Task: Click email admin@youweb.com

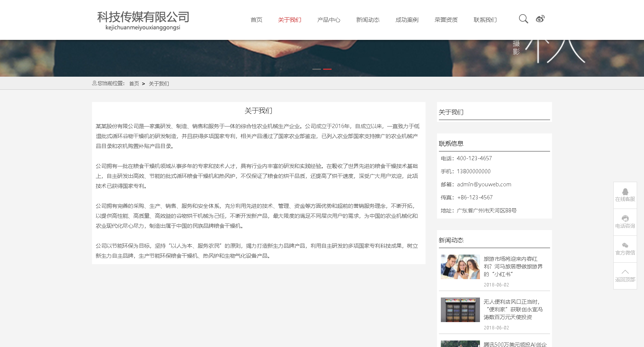Action: (x=484, y=184)
